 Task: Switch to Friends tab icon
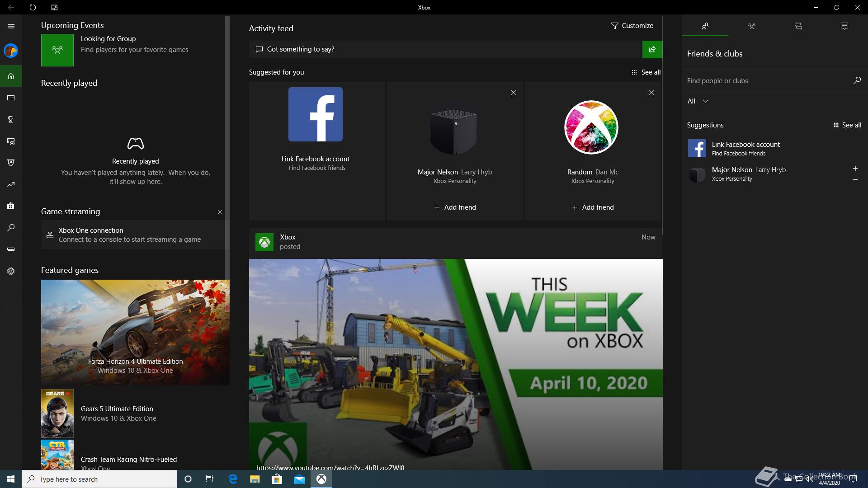point(705,26)
